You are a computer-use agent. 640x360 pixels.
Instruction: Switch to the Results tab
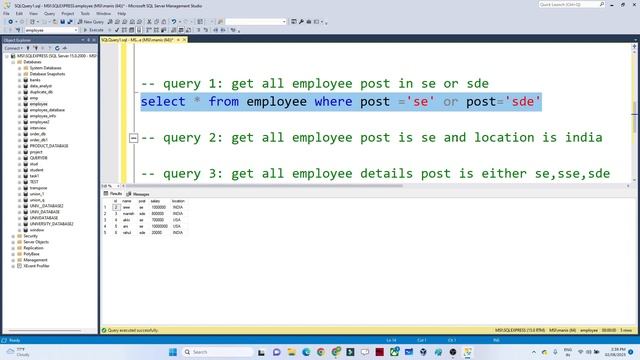pyautogui.click(x=113, y=193)
